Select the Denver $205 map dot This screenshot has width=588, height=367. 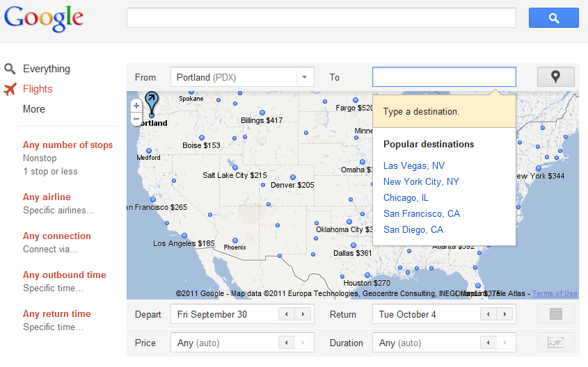(x=293, y=177)
